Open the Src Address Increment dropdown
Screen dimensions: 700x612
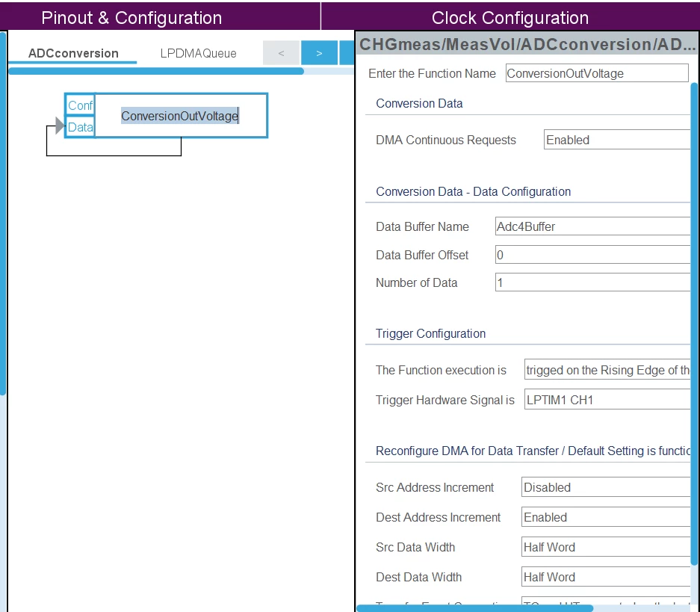(606, 487)
